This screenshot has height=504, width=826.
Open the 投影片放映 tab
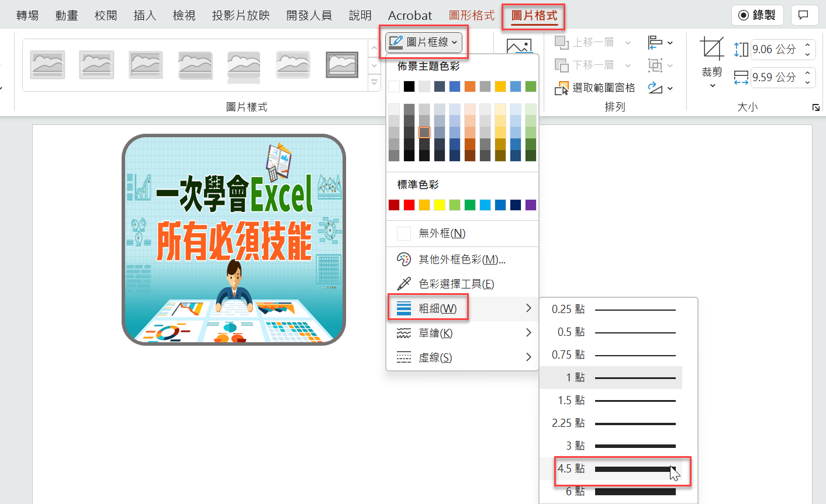click(x=241, y=15)
